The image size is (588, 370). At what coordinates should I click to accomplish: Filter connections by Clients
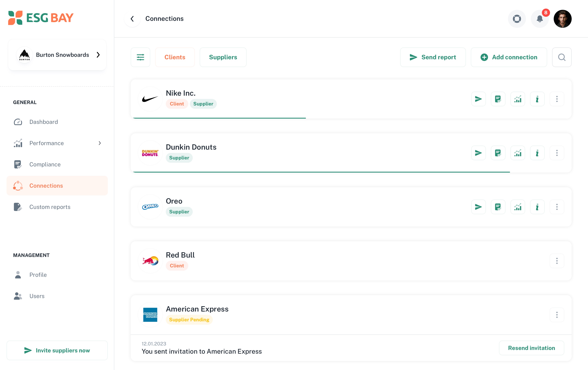[175, 57]
